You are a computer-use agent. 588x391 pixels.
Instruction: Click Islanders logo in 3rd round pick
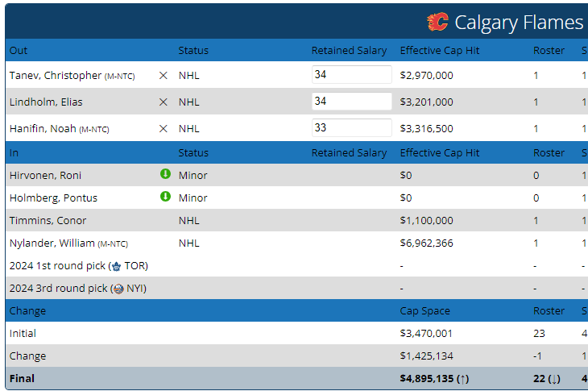118,289
